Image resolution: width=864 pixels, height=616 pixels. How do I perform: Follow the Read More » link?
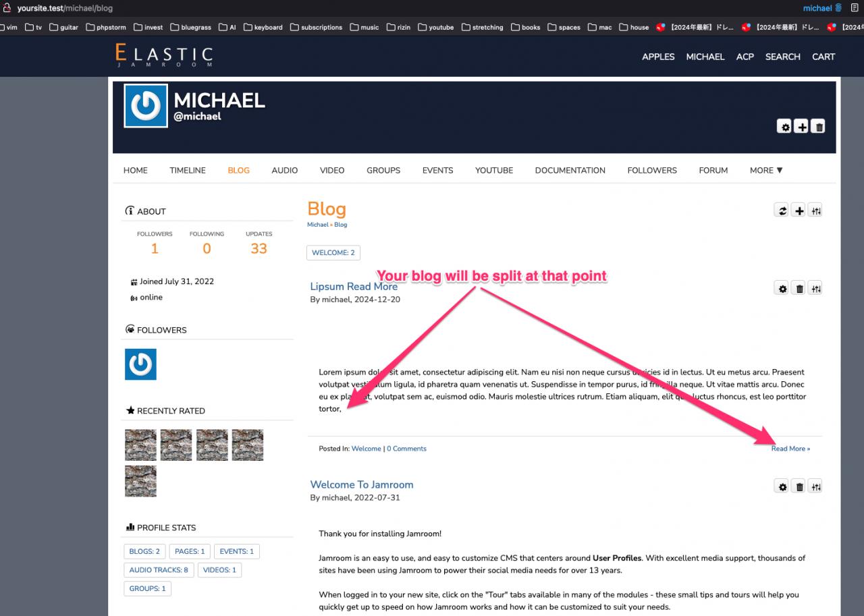point(790,449)
